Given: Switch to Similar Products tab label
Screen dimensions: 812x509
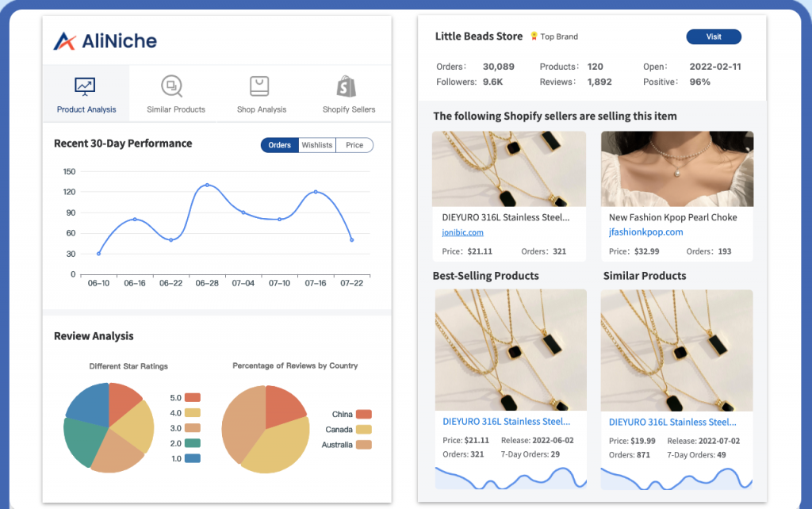Looking at the screenshot, I should pos(176,109).
